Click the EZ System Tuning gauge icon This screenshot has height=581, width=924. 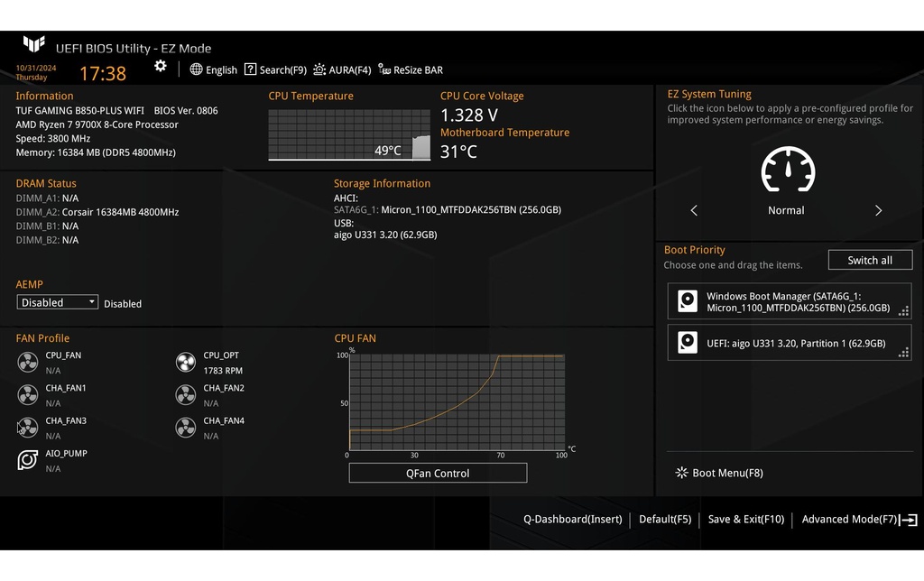[786, 171]
